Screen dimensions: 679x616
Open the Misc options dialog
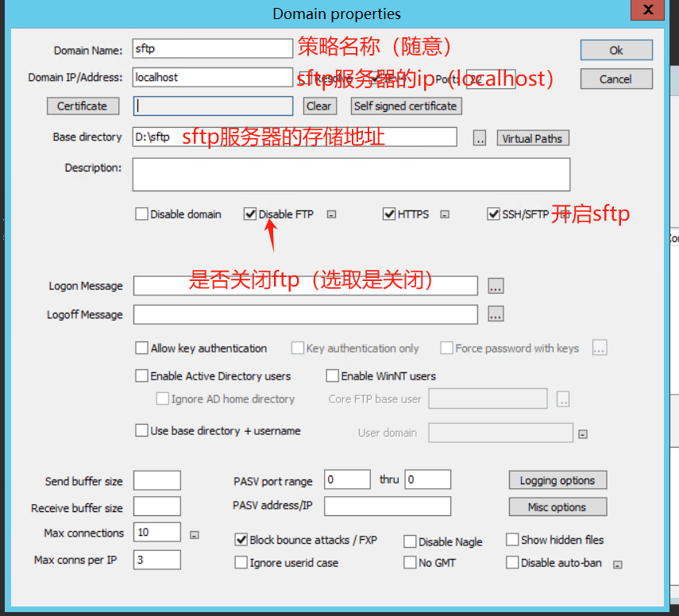[x=557, y=506]
